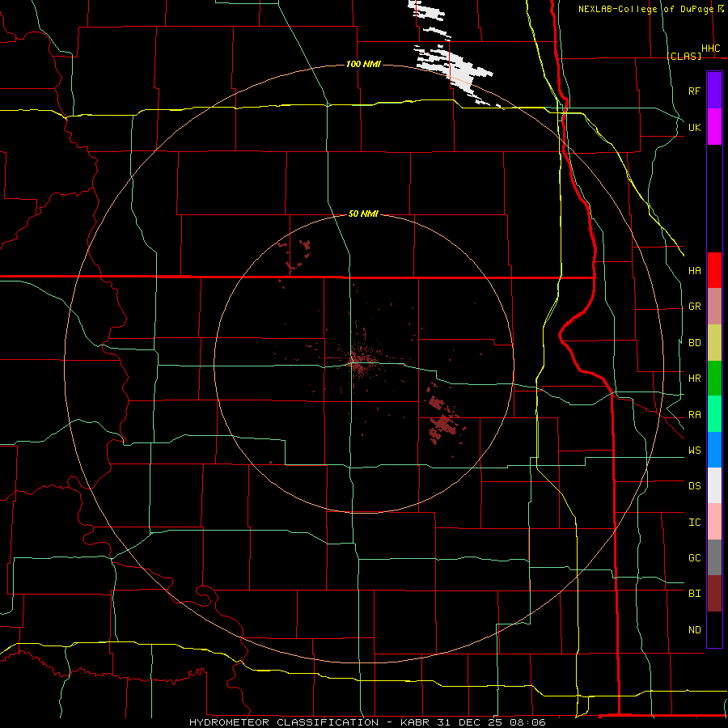
Task: Click the 08:06 timestamp in caption
Action: pyautogui.click(x=527, y=722)
